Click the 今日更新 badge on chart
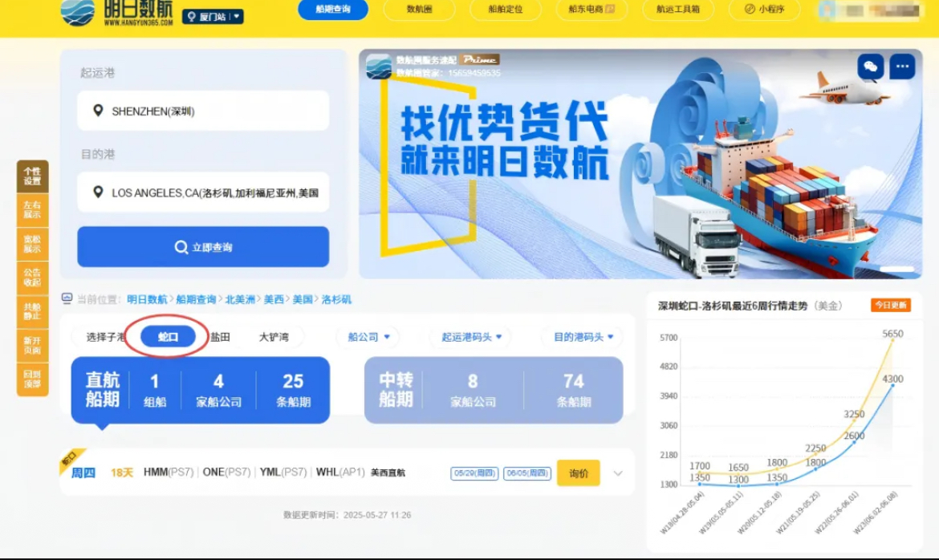This screenshot has width=939, height=560. click(x=891, y=306)
